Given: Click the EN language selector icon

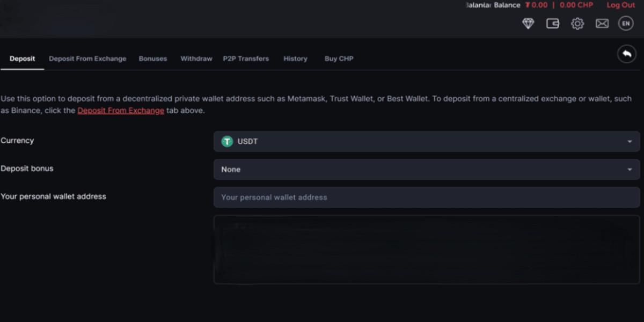Looking at the screenshot, I should tap(626, 24).
